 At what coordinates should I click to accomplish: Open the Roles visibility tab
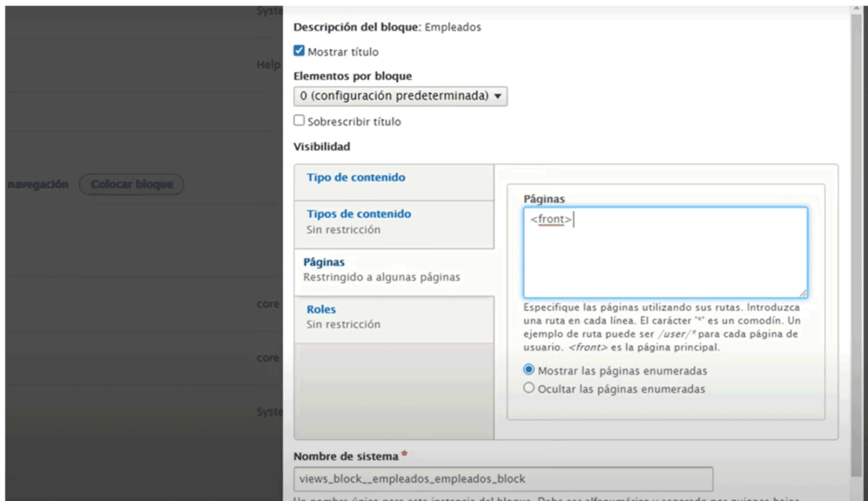point(394,320)
